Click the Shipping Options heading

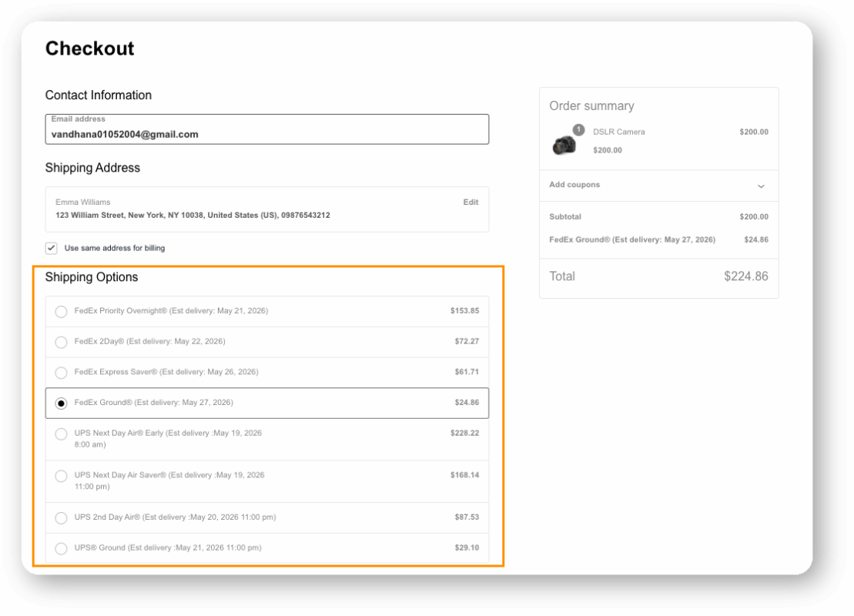(92, 277)
